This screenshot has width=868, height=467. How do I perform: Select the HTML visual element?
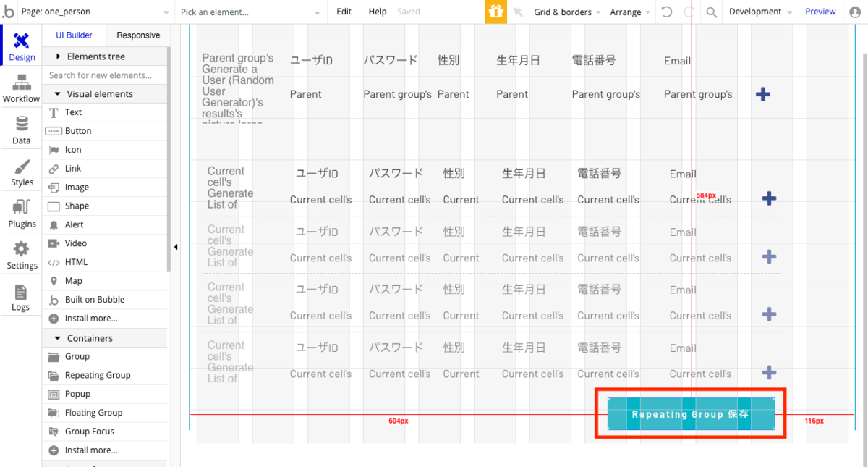(x=105, y=262)
